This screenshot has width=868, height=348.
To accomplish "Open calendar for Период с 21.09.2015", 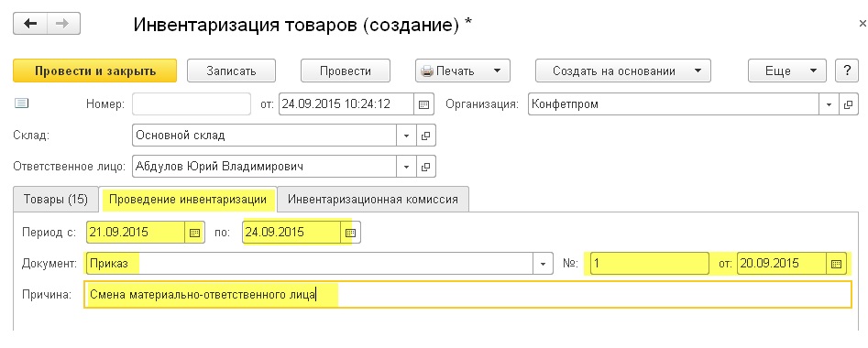I will tap(195, 233).
